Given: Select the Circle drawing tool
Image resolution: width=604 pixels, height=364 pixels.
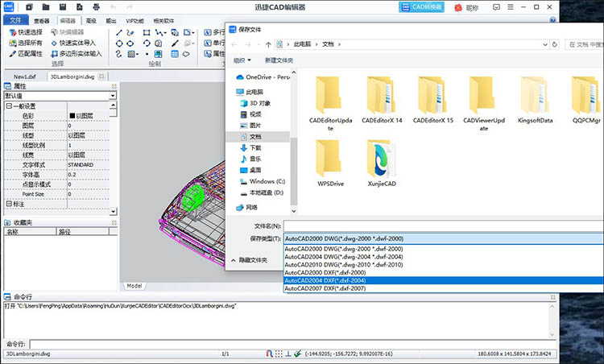Looking at the screenshot, I should click(119, 43).
